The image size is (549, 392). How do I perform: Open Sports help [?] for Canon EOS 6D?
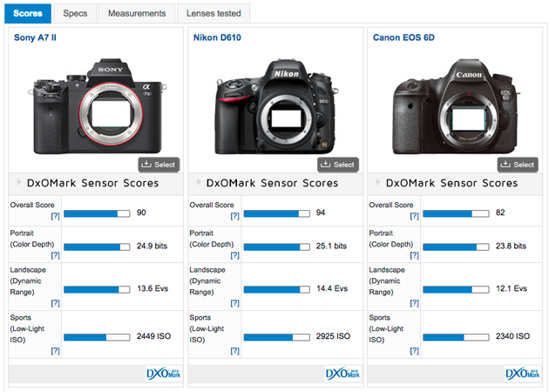[x=414, y=350]
